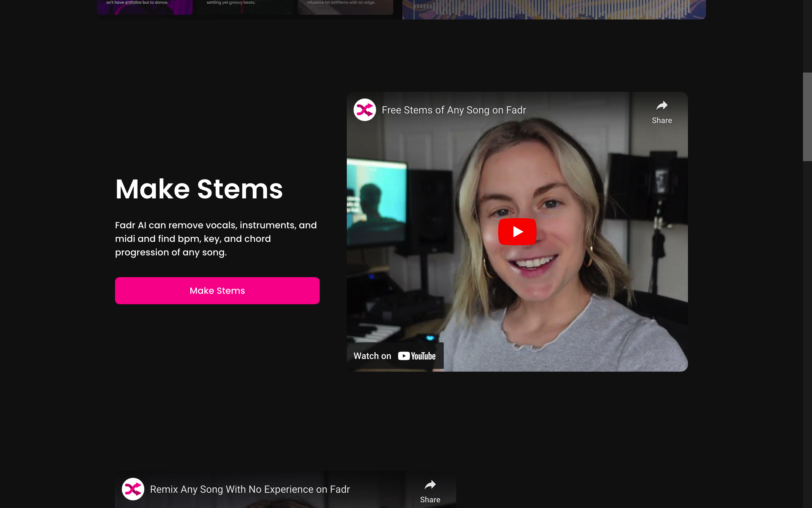Open the Fadr channel logo on the stems video

click(x=364, y=110)
